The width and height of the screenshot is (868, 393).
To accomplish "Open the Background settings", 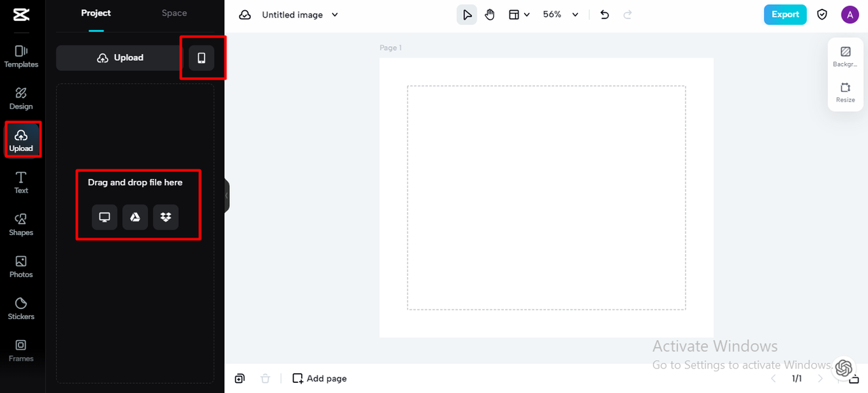I will pos(845,57).
